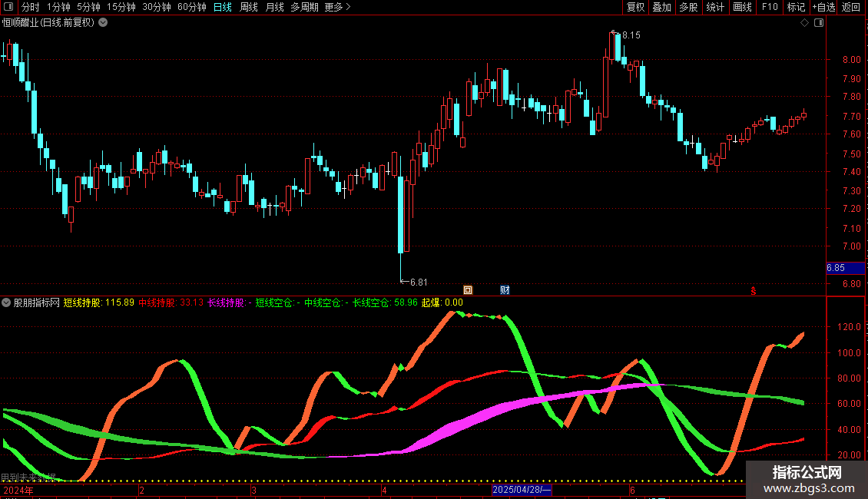Click the 短线持股: 115.89 legend value
This screenshot has height=499, width=868.
[x=98, y=302]
